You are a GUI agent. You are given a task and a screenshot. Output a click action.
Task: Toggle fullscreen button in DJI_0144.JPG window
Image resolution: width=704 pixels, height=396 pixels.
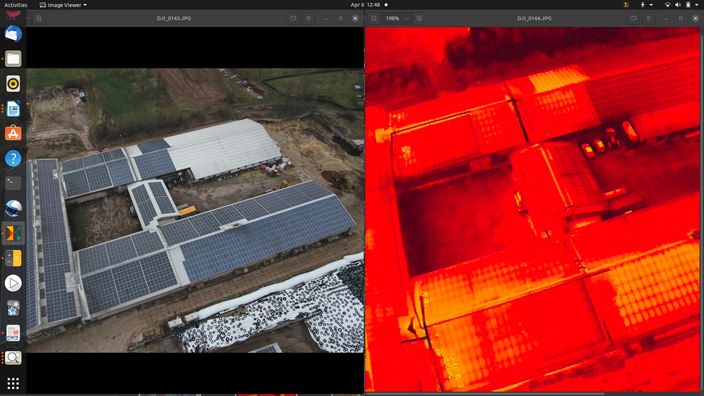pos(633,18)
